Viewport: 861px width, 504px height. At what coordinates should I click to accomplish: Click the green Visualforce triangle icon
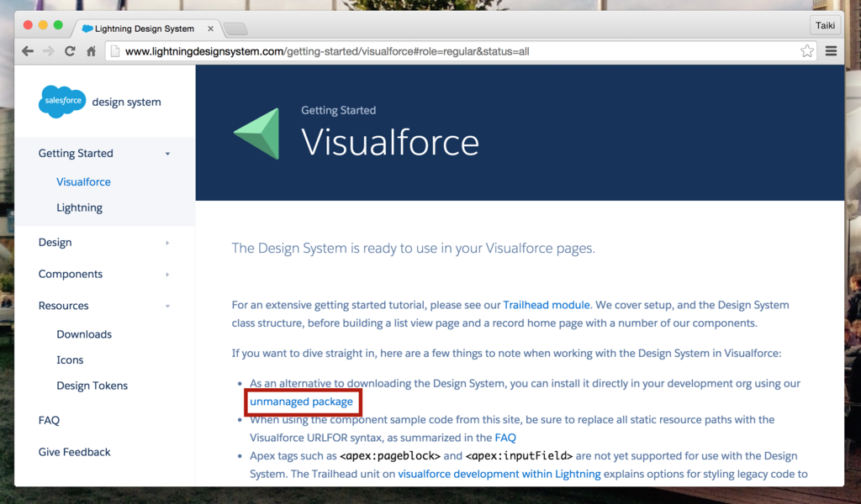[257, 134]
